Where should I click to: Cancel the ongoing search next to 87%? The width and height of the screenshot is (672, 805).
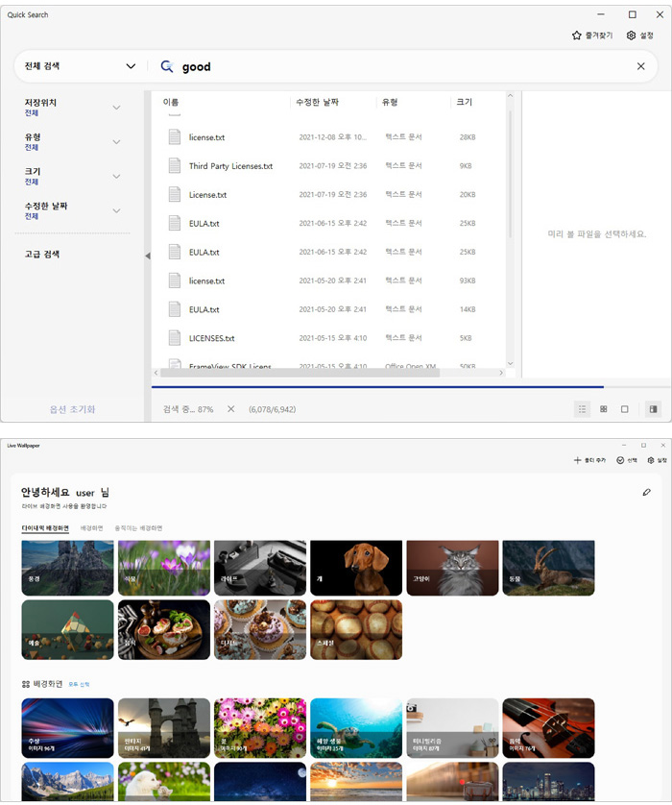coord(230,409)
